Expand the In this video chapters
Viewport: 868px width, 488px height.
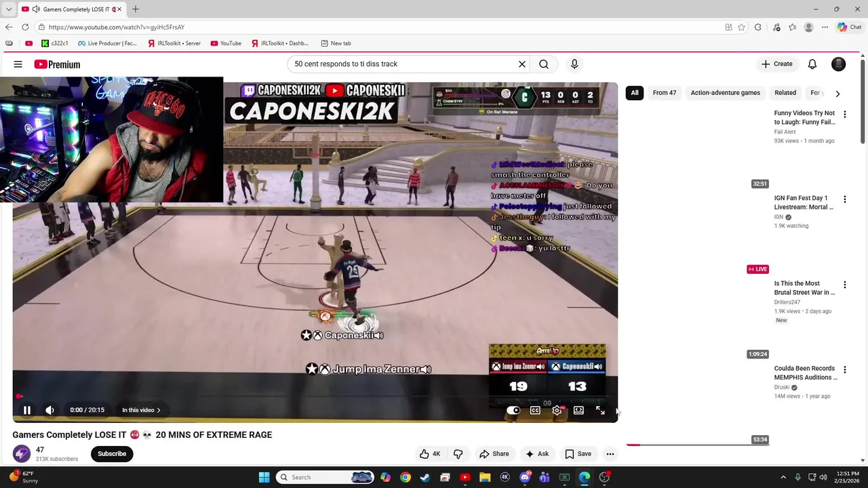click(141, 410)
